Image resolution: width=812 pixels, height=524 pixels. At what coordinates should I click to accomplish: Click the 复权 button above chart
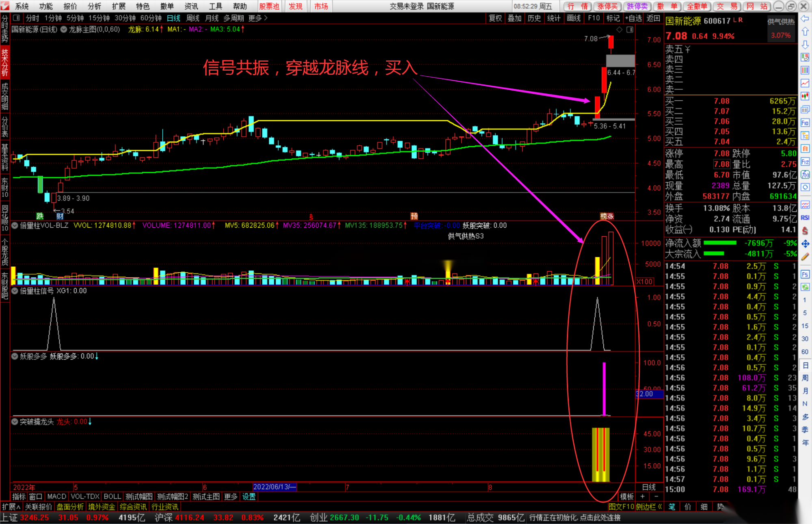495,18
